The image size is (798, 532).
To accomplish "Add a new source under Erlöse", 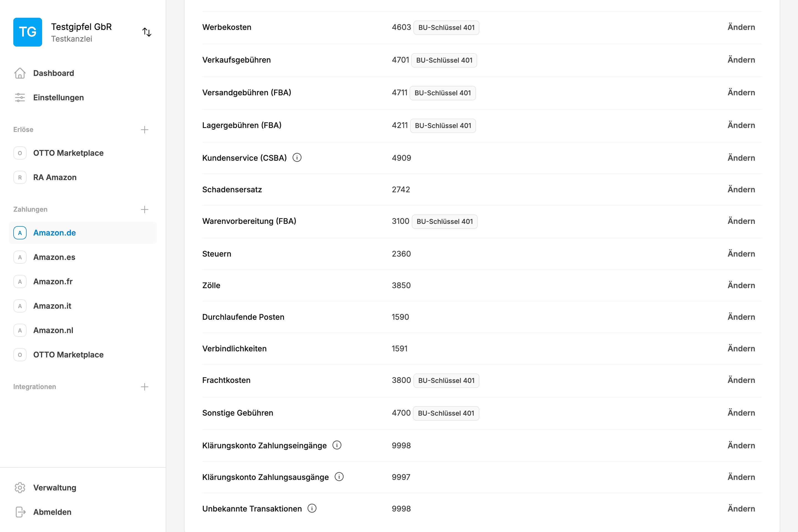I will tap(145, 129).
